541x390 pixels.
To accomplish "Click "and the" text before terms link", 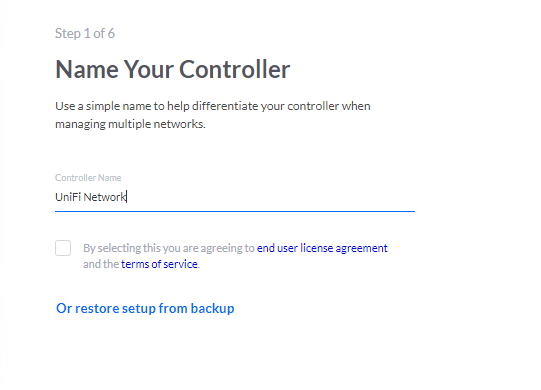I will tap(101, 264).
